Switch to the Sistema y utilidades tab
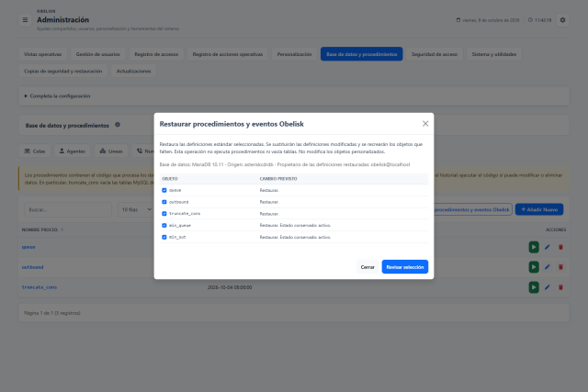Screen dimensions: 588x392 (x=494, y=54)
